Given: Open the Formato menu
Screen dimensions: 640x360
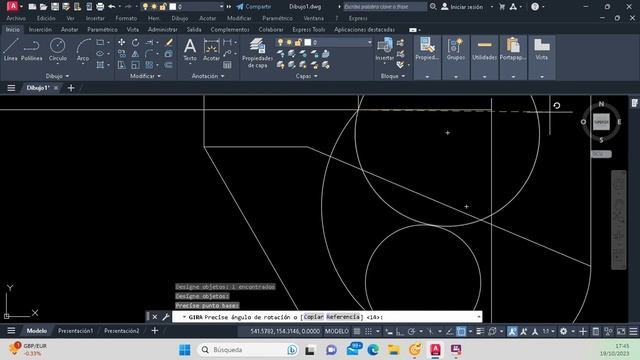Looking at the screenshot, I should (x=126, y=18).
